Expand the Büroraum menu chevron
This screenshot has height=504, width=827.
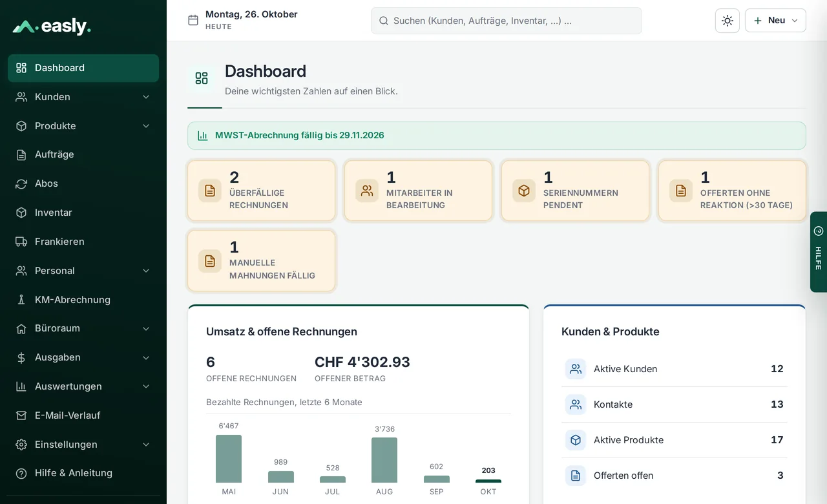tap(146, 328)
